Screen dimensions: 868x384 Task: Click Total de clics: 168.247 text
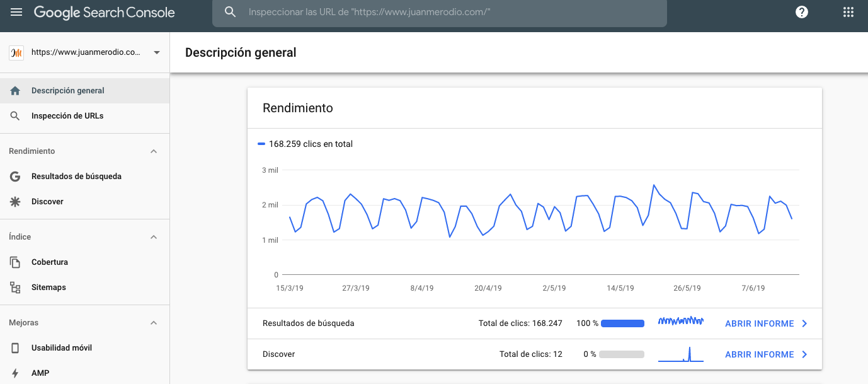pyautogui.click(x=520, y=323)
